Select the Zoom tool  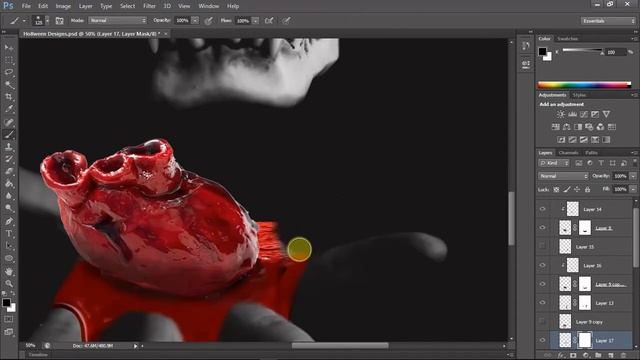point(9,283)
